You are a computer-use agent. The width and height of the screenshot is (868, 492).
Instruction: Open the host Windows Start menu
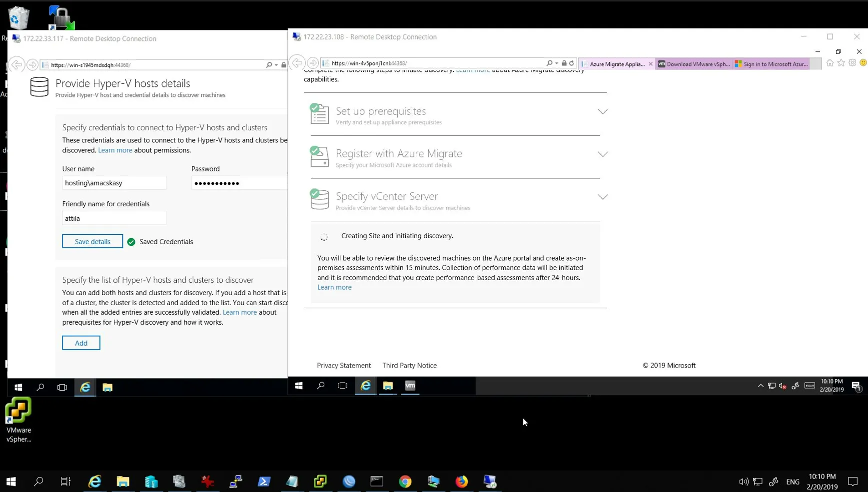11,481
